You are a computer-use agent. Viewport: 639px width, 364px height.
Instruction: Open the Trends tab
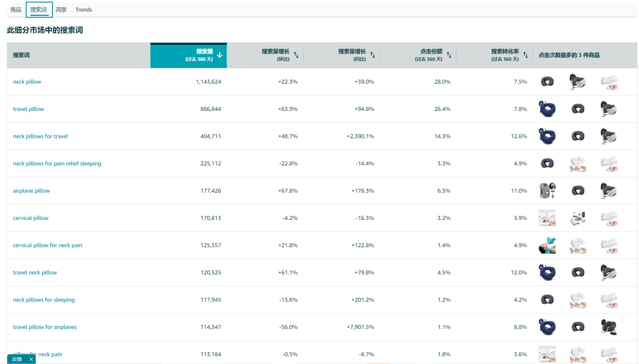coord(83,10)
